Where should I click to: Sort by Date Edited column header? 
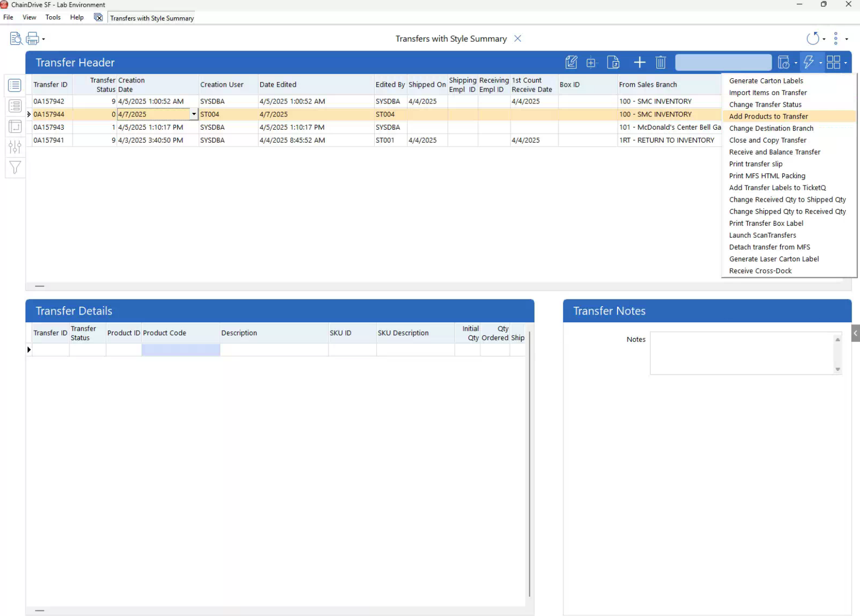click(316, 85)
